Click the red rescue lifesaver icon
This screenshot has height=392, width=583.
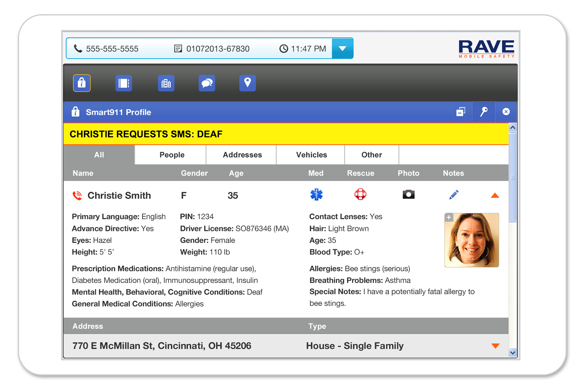[360, 194]
